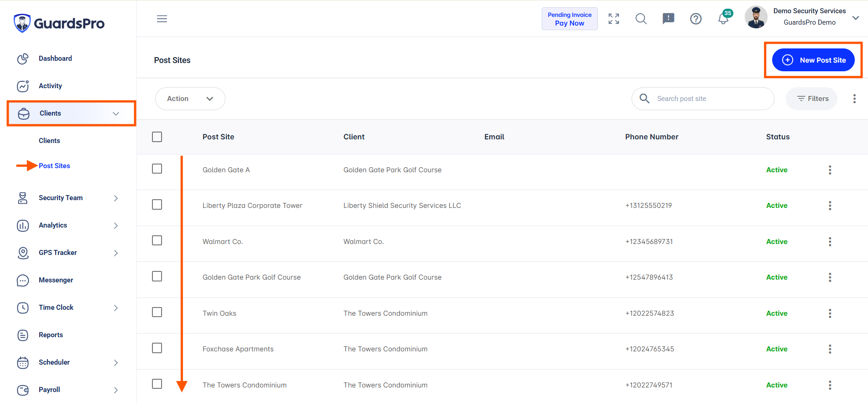This screenshot has height=403, width=868.
Task: Expand the Time Clock submenu
Action: [x=116, y=308]
